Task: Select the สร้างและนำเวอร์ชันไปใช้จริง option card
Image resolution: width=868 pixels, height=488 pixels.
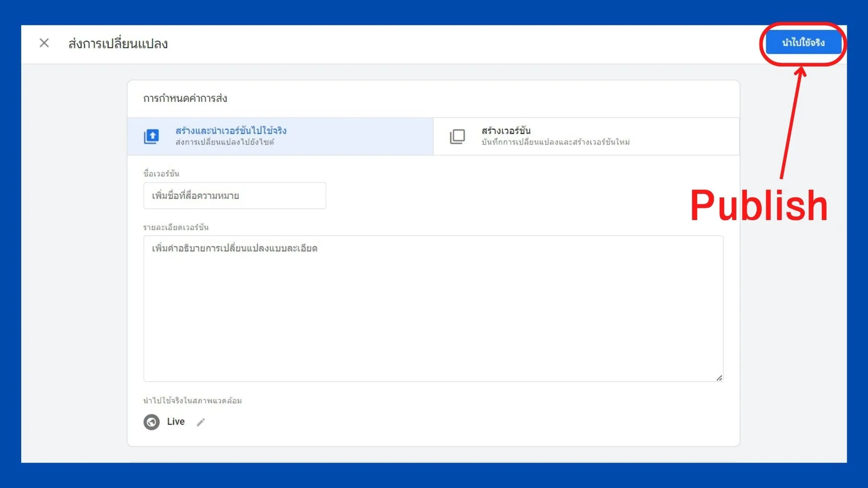Action: (x=280, y=136)
